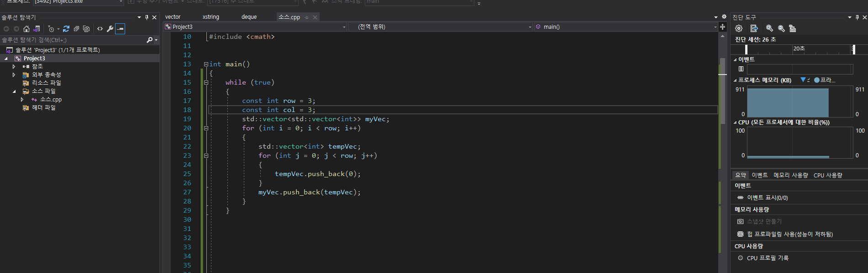868x273 pixels.
Task: Switch to the xstring editor tab
Action: [211, 17]
